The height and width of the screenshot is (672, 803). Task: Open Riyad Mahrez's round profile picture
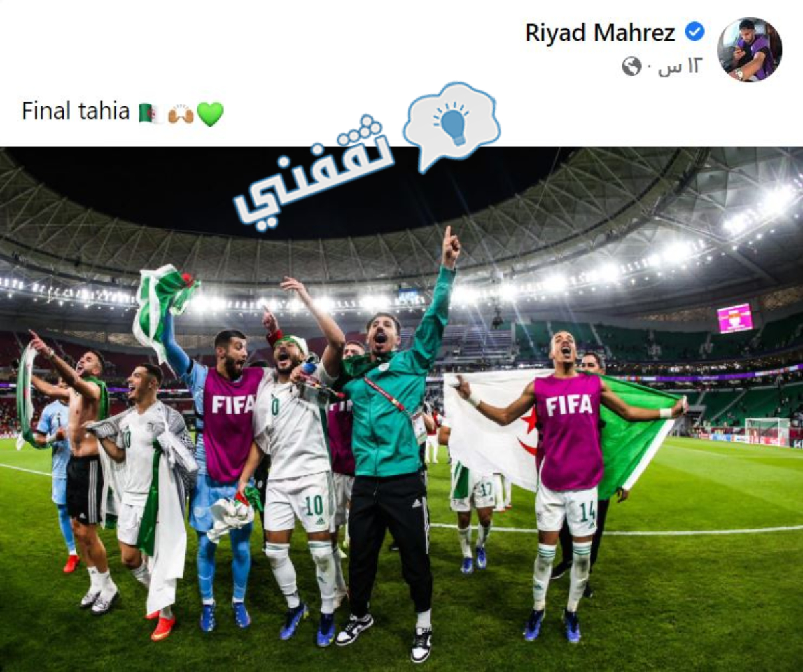[749, 50]
